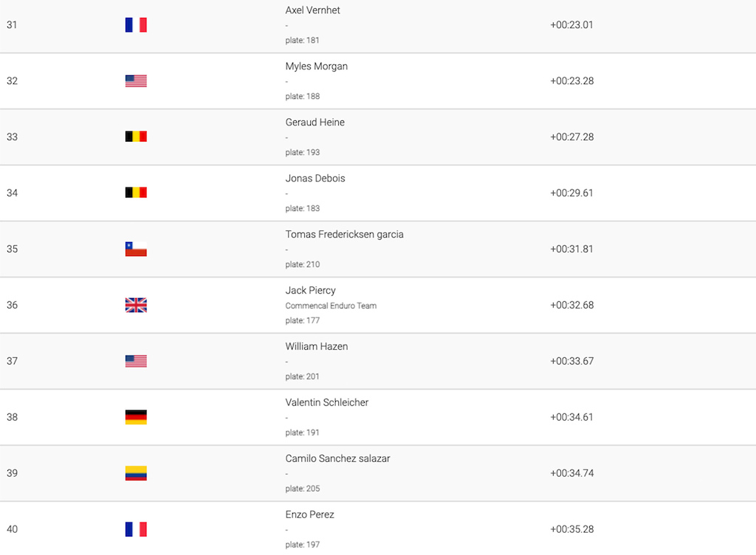Image resolution: width=756 pixels, height=555 pixels.
Task: Select the time gap +00:31.81
Action: [x=572, y=249]
